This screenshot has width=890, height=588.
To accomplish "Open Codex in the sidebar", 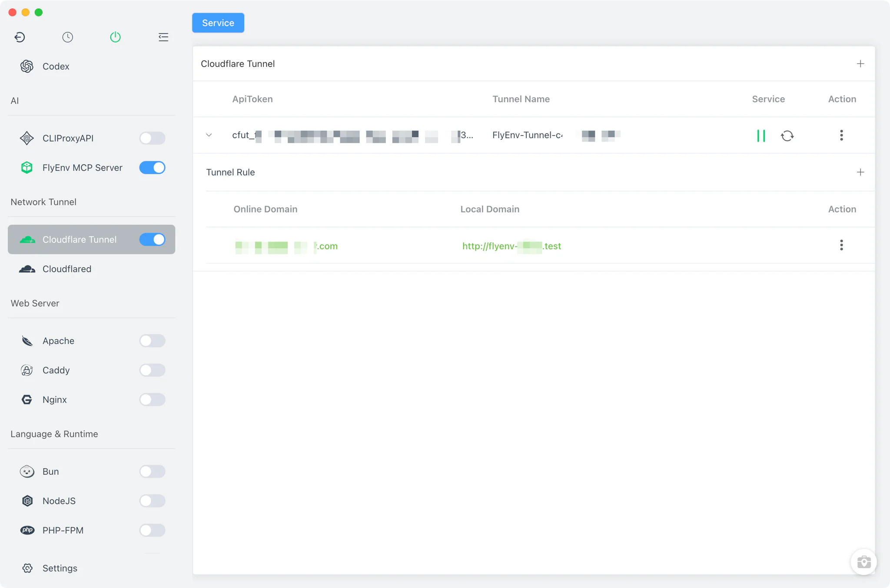I will [91, 66].
